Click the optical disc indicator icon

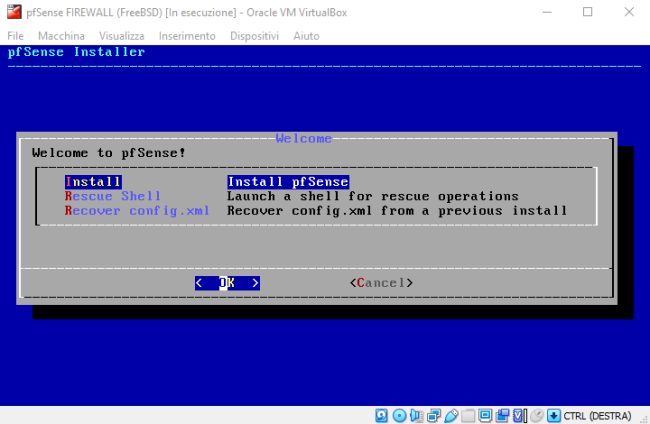tap(400, 415)
